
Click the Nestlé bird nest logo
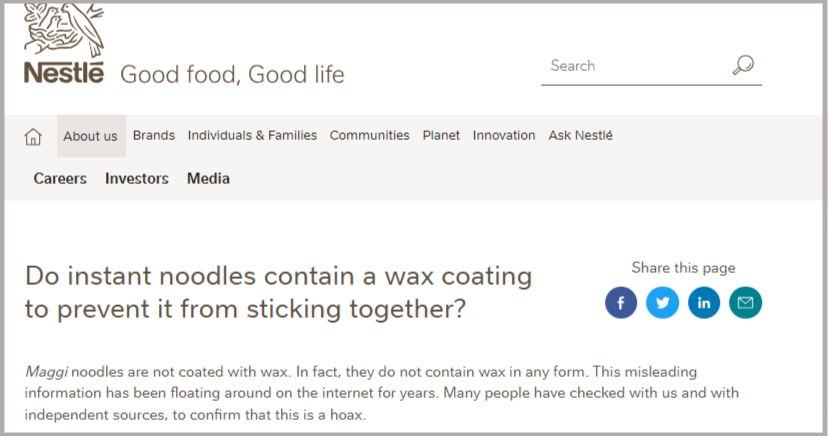tap(64, 30)
